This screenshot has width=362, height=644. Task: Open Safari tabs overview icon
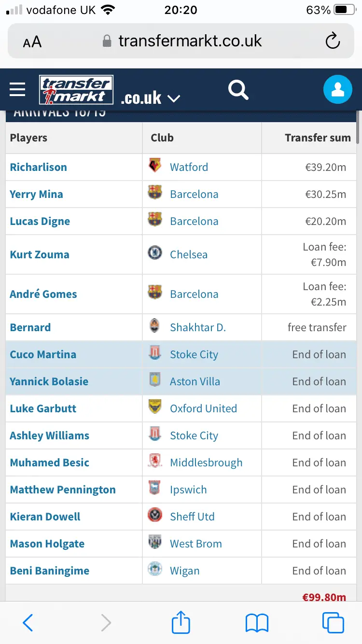[333, 623]
